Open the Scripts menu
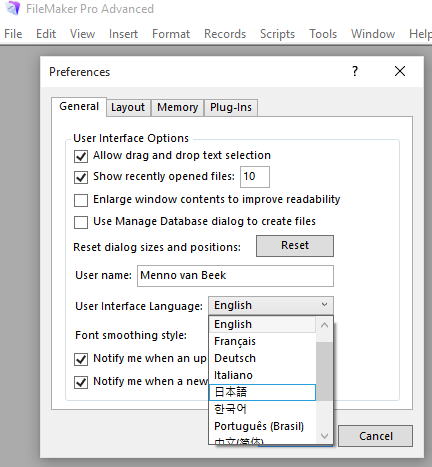This screenshot has width=432, height=467. point(277,34)
